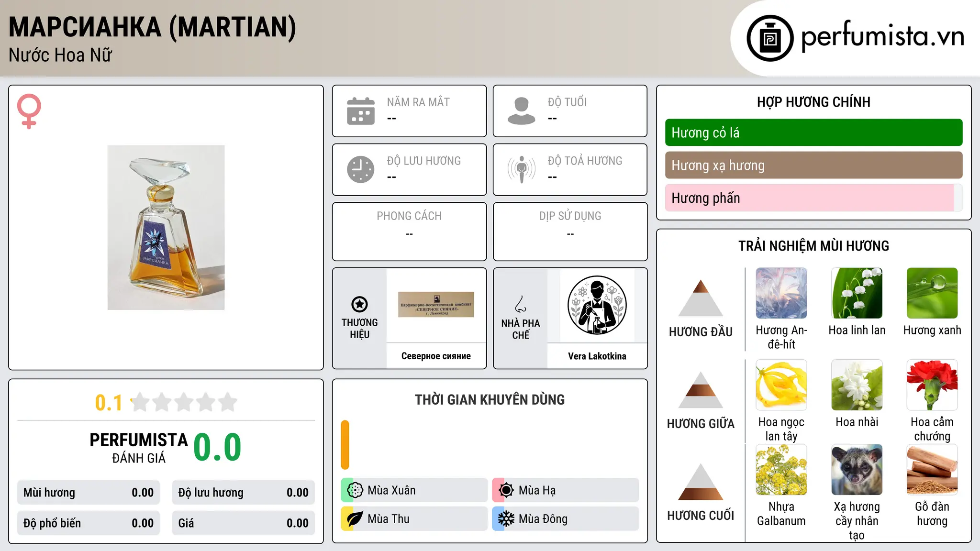Click the Giá score row

(244, 523)
